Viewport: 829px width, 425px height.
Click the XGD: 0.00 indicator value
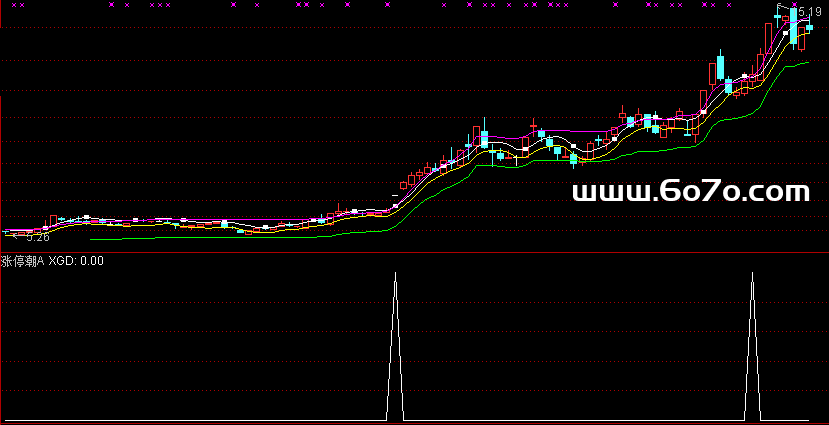[x=76, y=261]
